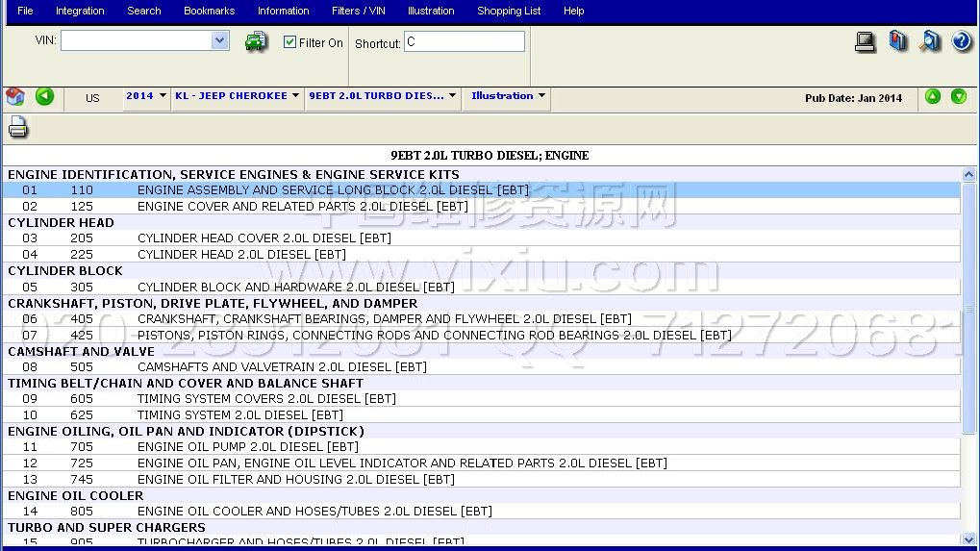Click the magnifier search document icon
The image size is (980, 551).
[x=930, y=41]
